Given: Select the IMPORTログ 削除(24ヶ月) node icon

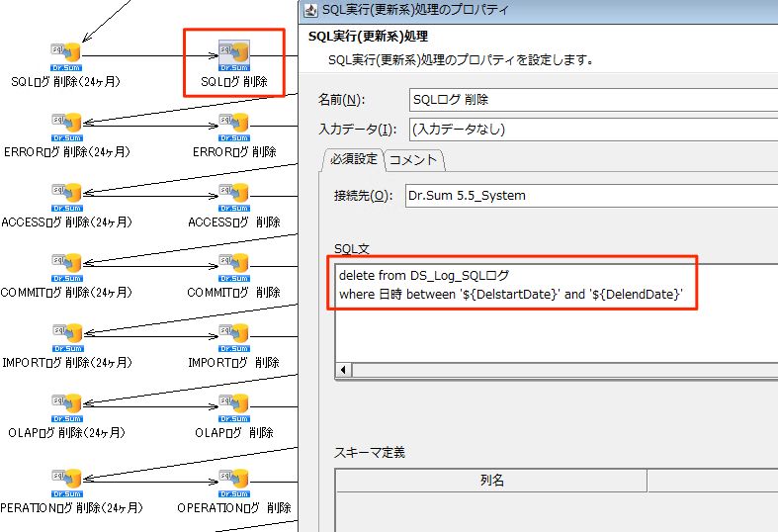Looking at the screenshot, I should point(67,338).
